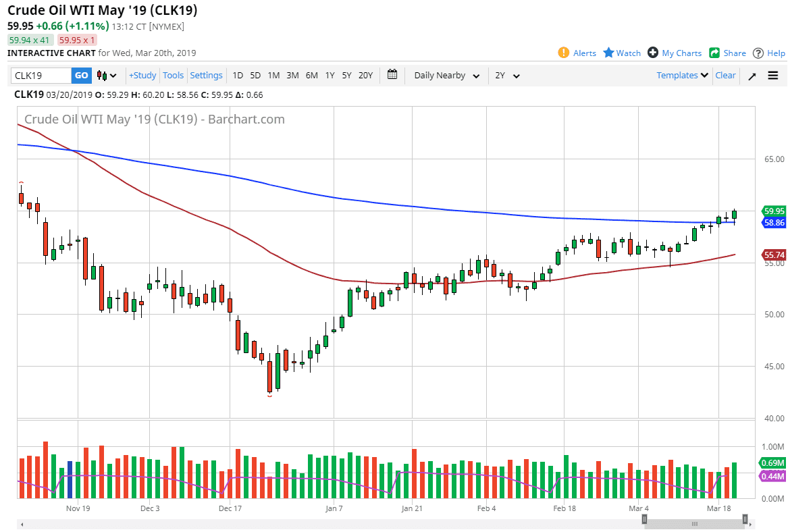Open the Settings menu

pyautogui.click(x=206, y=75)
